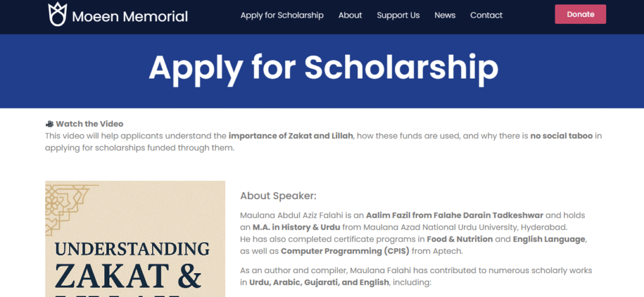Click the About Speaker heading
This screenshot has width=644, height=297.
pyautogui.click(x=279, y=196)
